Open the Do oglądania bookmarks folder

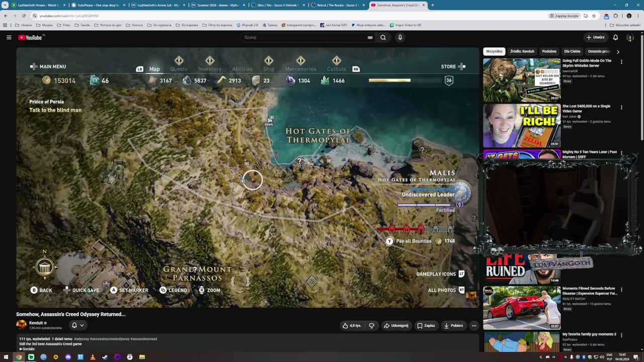159,25
